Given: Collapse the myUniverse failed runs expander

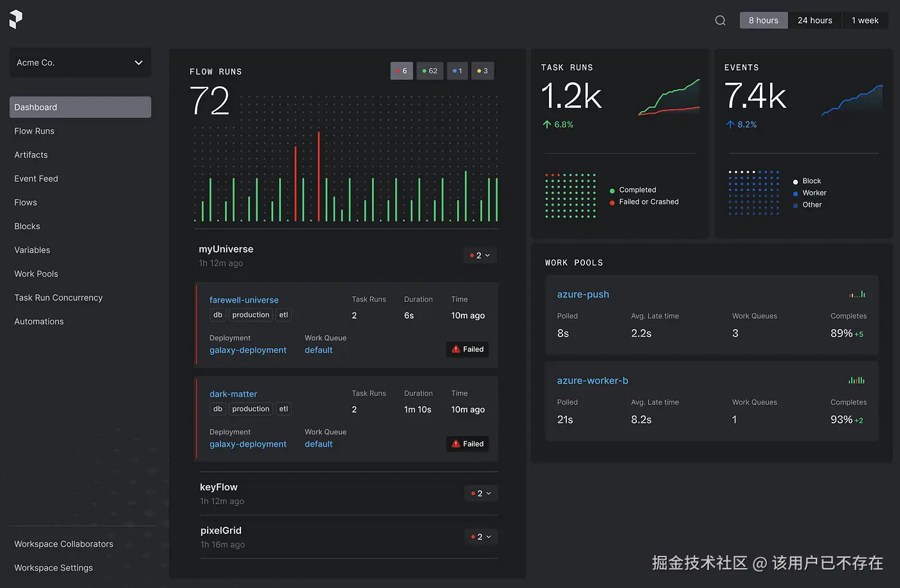Looking at the screenshot, I should 480,256.
